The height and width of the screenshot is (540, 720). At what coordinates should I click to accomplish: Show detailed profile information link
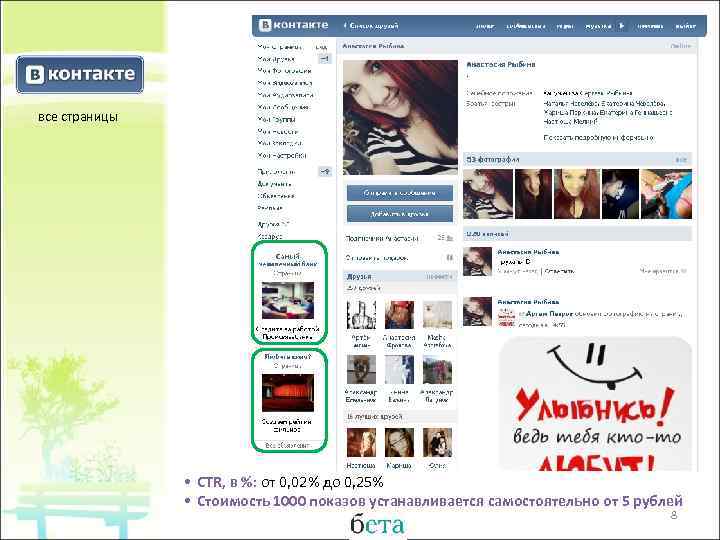click(x=599, y=137)
